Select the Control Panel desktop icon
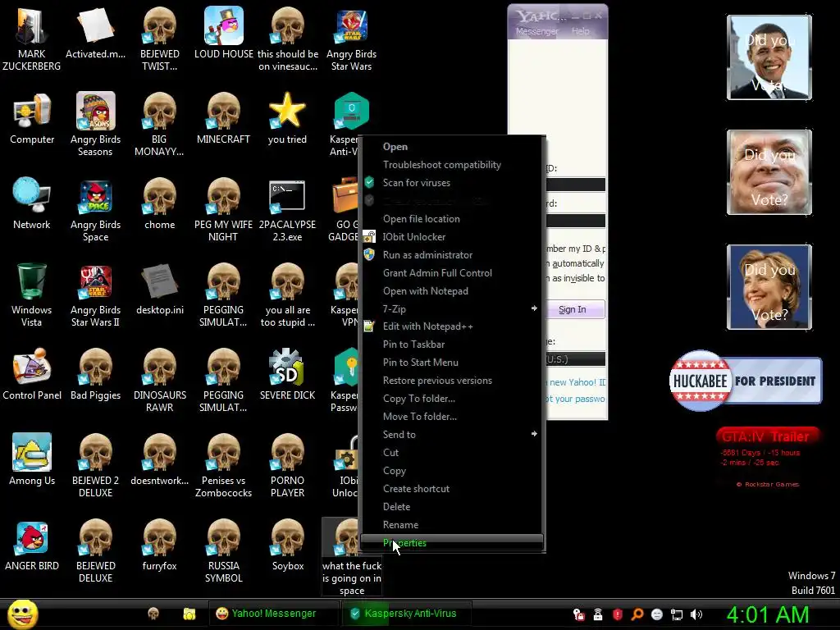 tap(32, 374)
